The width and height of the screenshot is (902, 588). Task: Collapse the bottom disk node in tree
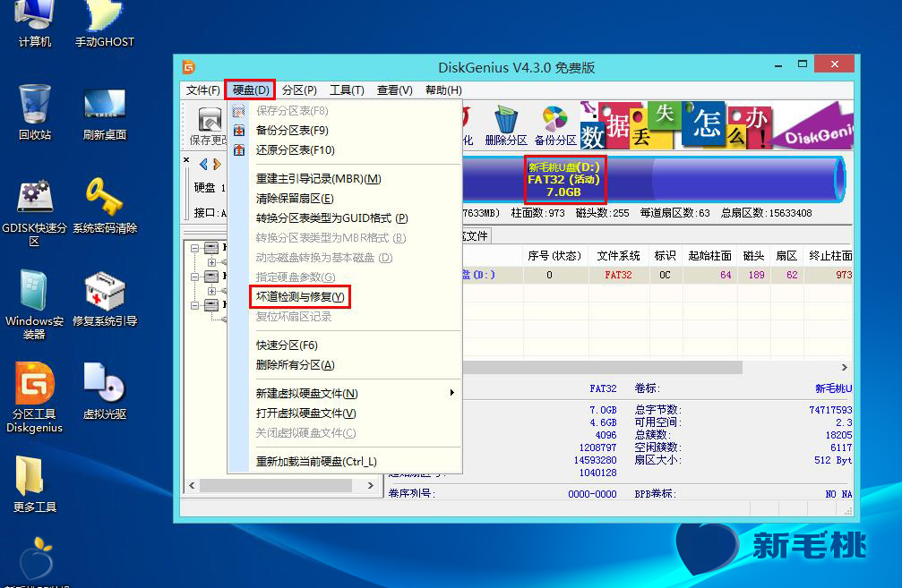click(x=195, y=305)
